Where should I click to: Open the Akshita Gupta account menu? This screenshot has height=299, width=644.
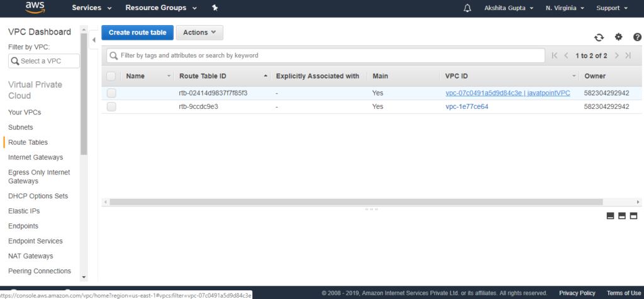click(509, 8)
